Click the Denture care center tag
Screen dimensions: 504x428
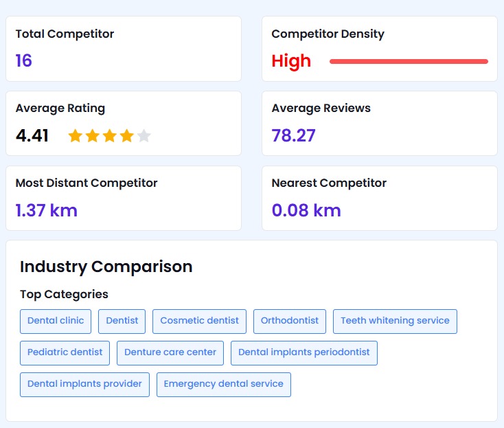click(170, 352)
